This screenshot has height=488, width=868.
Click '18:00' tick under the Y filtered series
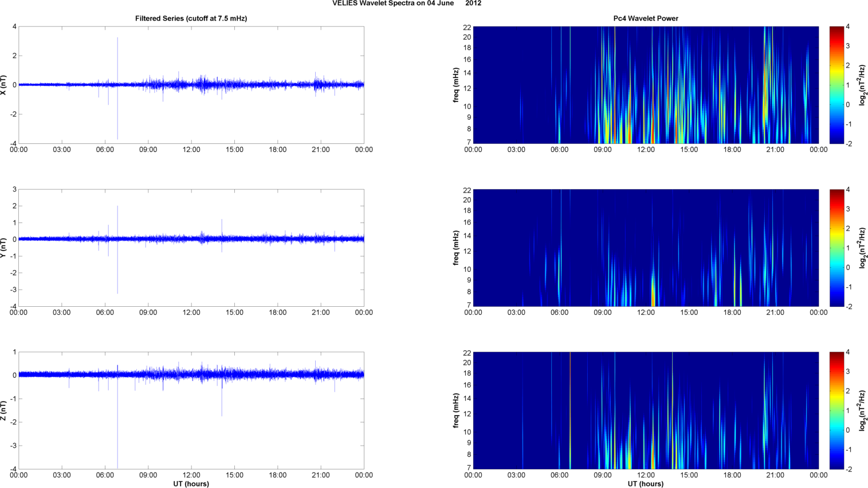coord(278,313)
